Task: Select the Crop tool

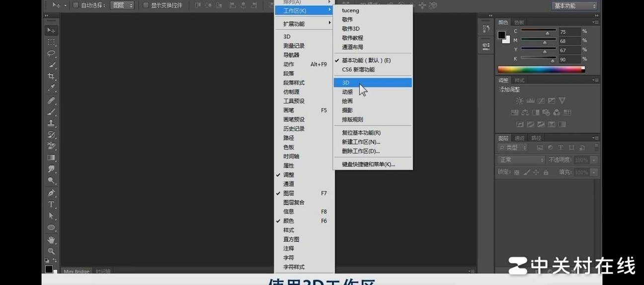Action: 51,77
